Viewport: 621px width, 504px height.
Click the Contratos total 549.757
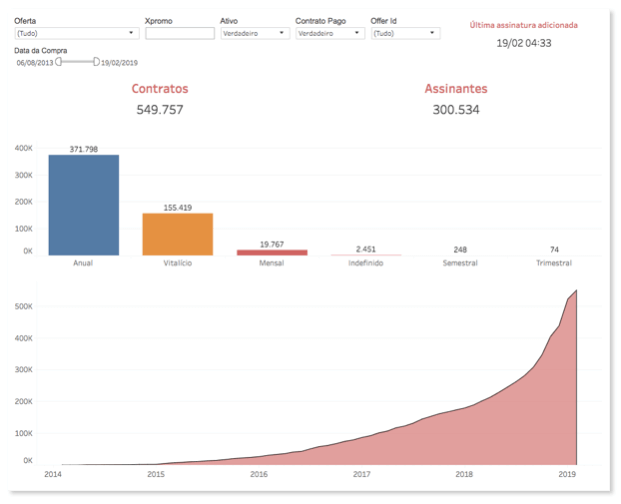point(160,109)
